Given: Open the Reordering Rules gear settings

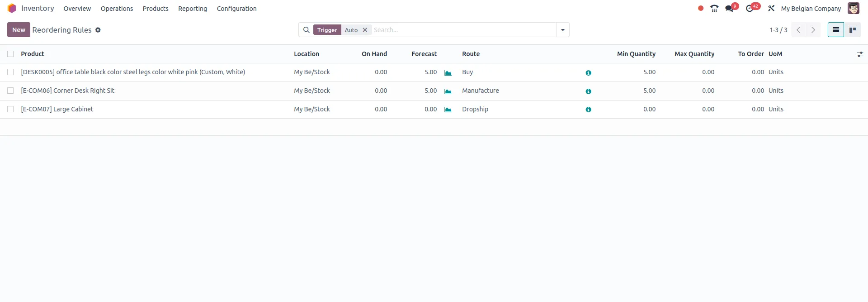Looking at the screenshot, I should click(x=98, y=30).
